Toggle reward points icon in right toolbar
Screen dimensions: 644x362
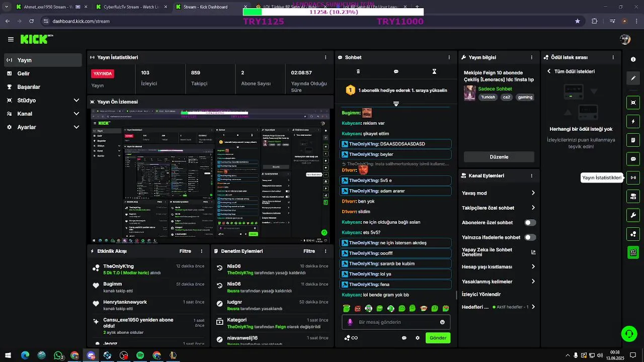633,234
